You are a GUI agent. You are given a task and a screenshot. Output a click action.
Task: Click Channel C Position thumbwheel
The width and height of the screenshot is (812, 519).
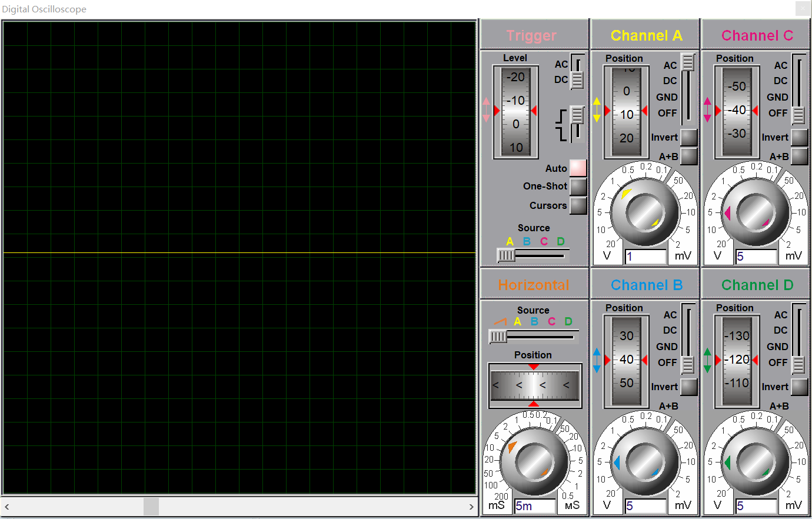pos(737,111)
